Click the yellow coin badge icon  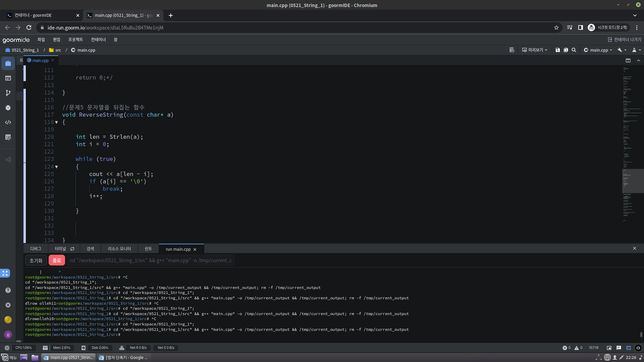pyautogui.click(x=8, y=320)
